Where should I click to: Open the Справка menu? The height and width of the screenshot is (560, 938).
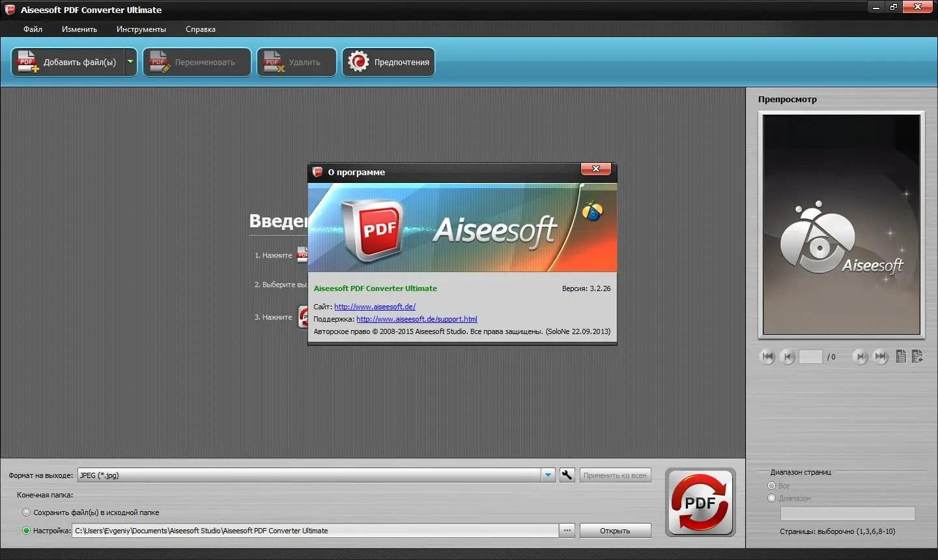(201, 29)
